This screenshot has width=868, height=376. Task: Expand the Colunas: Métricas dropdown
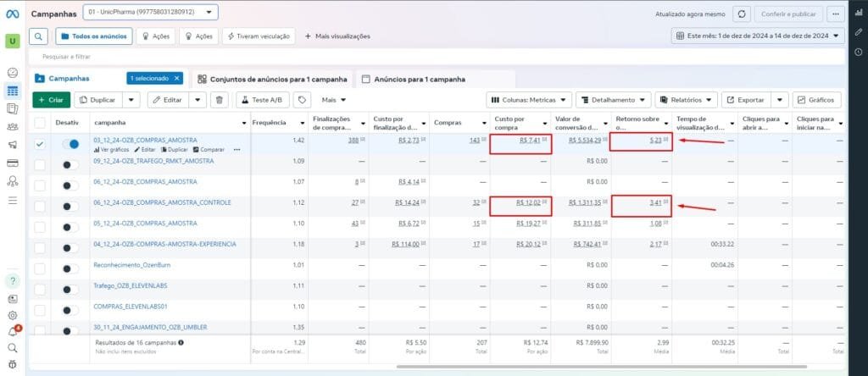[x=529, y=100]
